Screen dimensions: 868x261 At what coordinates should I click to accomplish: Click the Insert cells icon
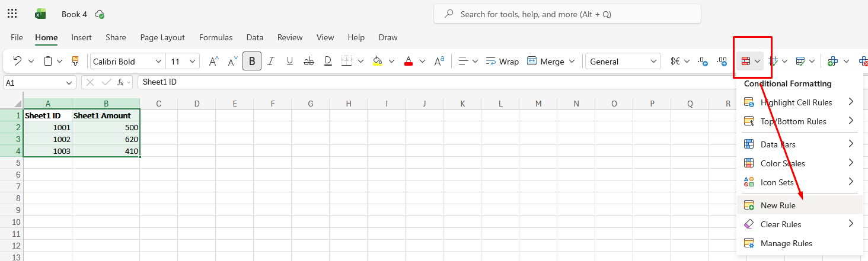coord(832,61)
